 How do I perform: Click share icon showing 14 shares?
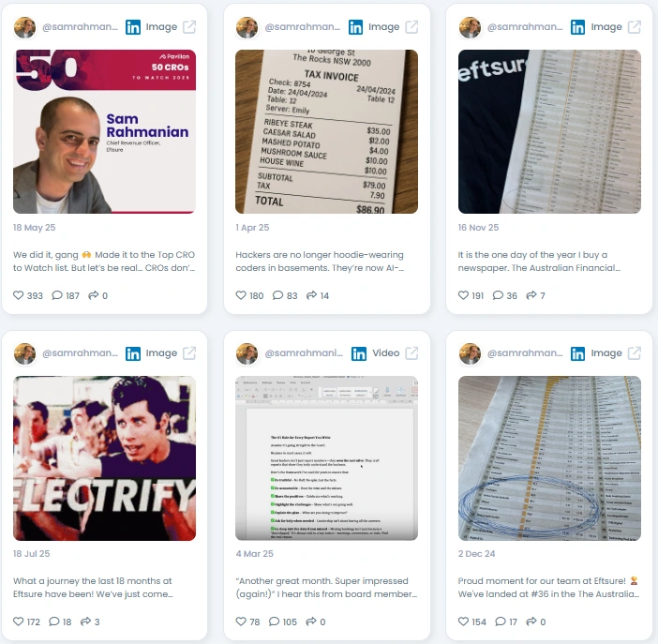click(311, 295)
